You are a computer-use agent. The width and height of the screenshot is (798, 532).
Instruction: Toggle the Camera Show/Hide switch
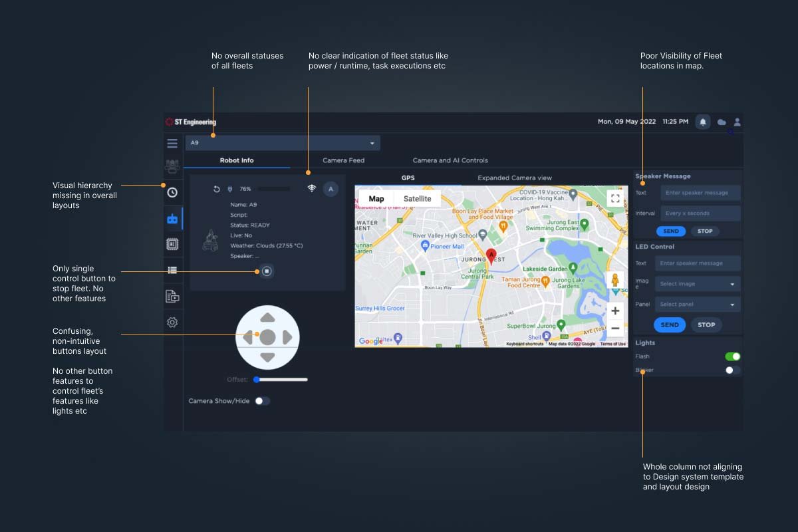262,401
